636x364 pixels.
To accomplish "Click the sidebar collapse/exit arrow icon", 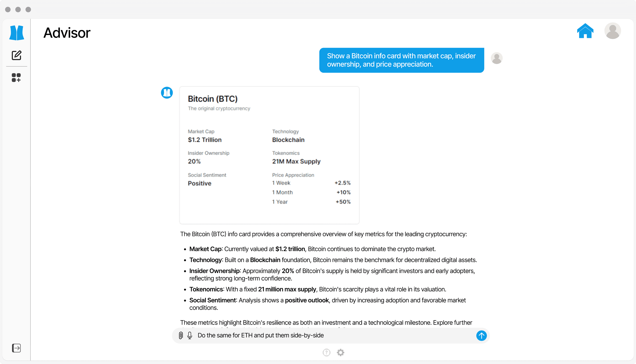I will coord(17,348).
